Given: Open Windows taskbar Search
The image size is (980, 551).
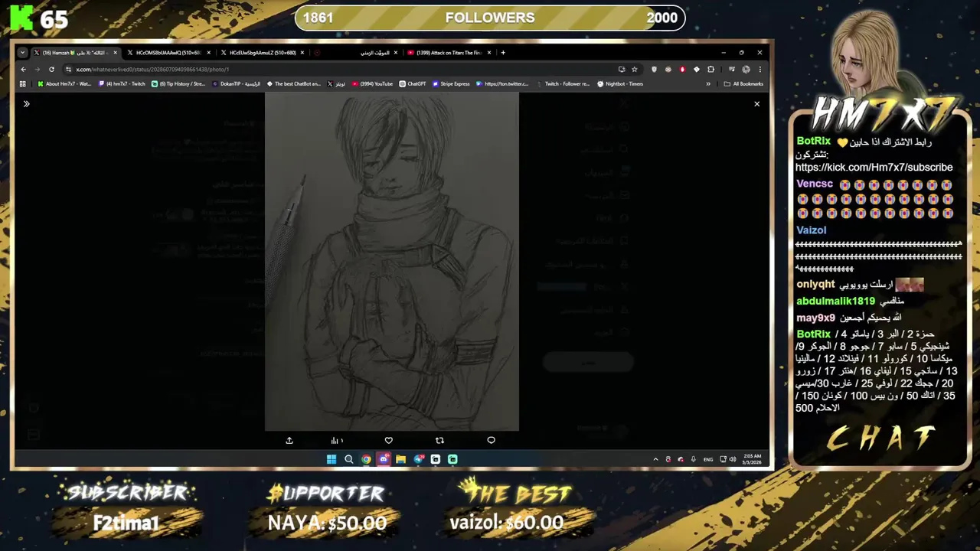Looking at the screenshot, I should [349, 459].
